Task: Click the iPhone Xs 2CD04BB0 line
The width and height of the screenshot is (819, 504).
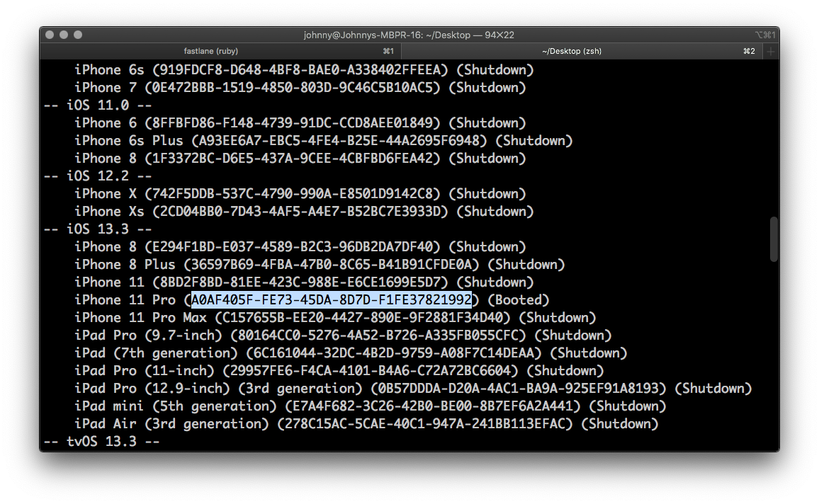Action: click(304, 212)
